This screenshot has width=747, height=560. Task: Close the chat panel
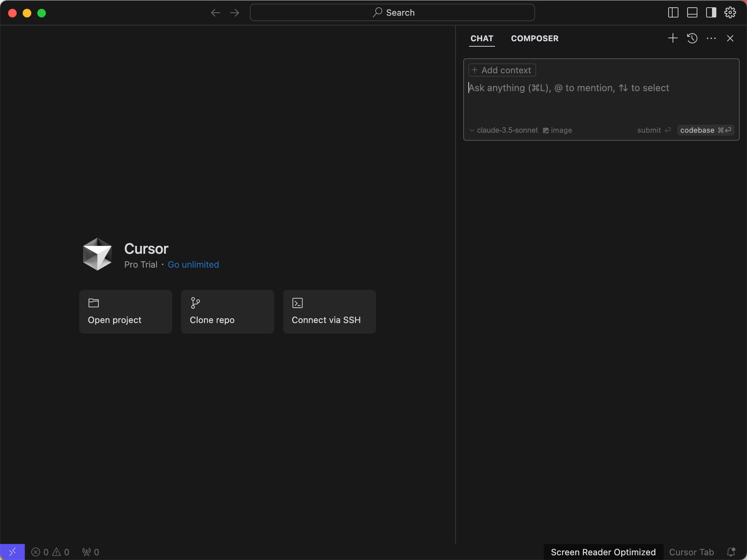730,38
